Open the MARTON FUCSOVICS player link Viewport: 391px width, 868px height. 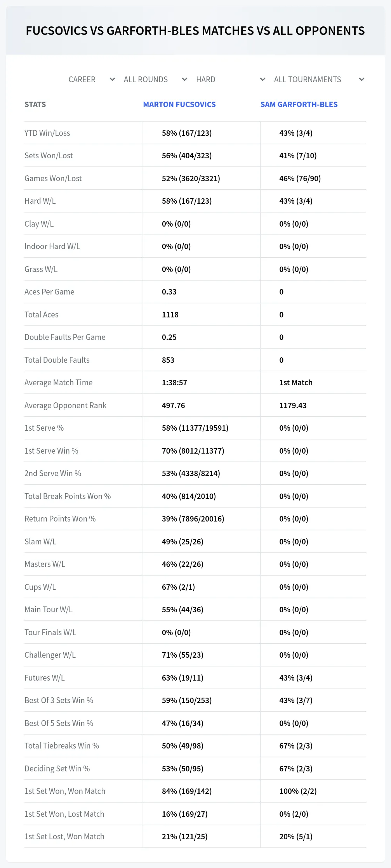(x=179, y=104)
